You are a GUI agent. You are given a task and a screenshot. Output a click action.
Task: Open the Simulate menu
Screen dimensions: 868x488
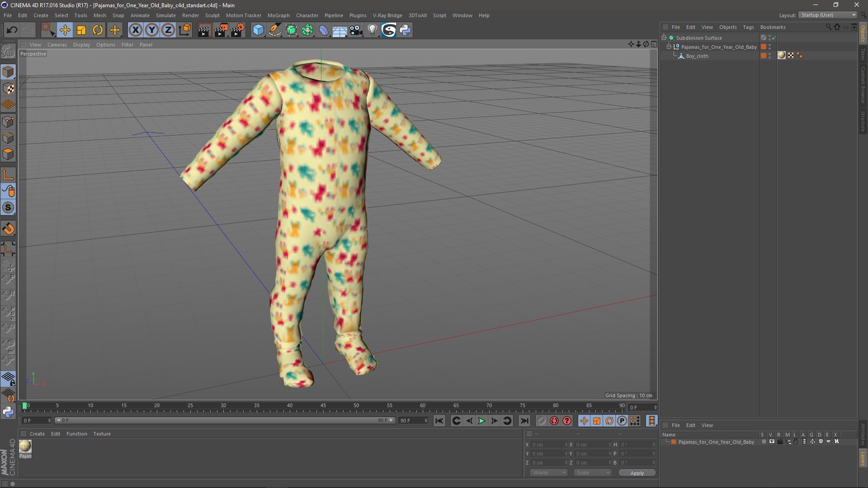click(165, 15)
